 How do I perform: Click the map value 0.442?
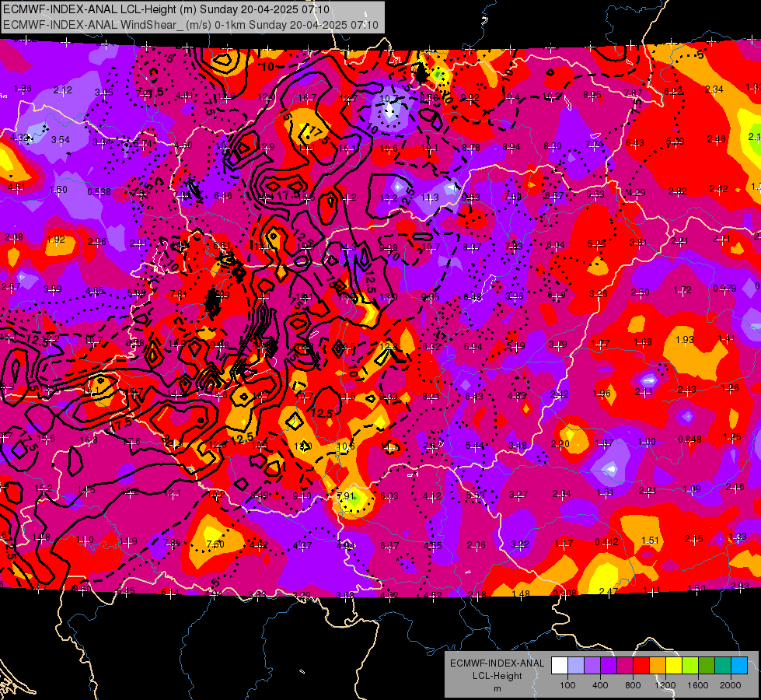pos(606,542)
